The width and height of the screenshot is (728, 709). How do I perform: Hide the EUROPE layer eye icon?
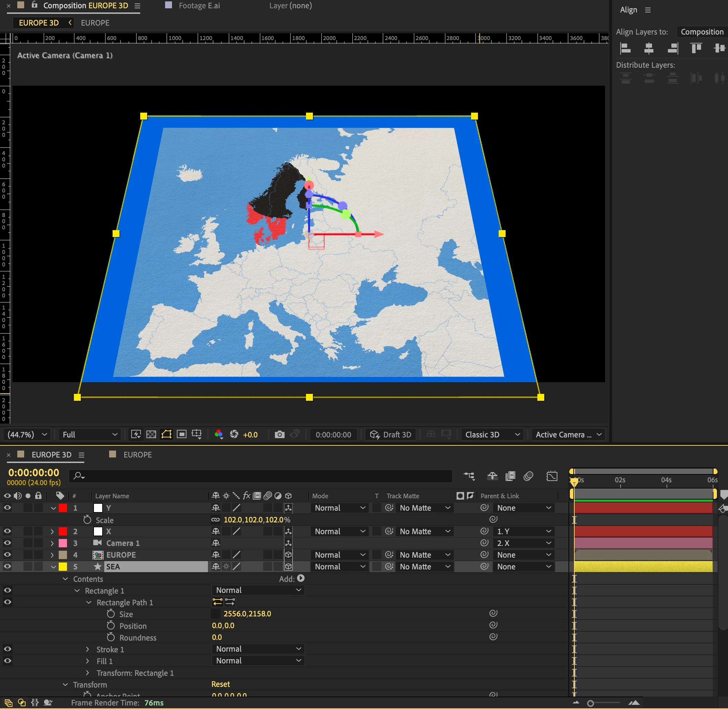click(x=7, y=555)
